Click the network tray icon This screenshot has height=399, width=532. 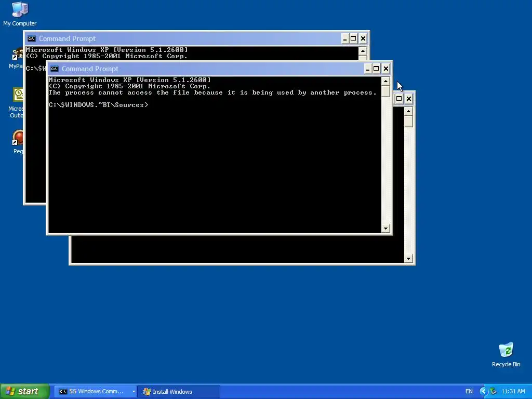click(x=494, y=392)
